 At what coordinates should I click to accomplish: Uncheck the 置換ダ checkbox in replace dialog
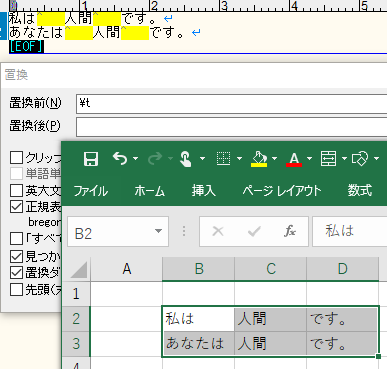pos(16,272)
